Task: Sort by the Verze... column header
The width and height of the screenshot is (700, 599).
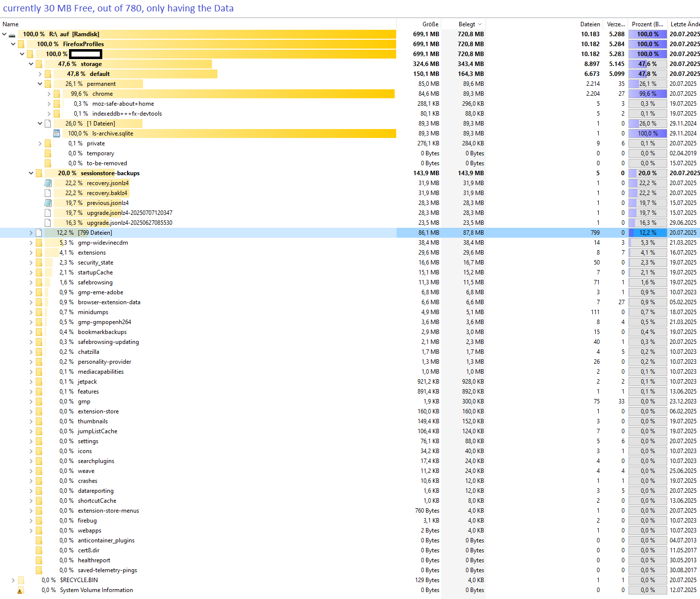Action: 616,24
